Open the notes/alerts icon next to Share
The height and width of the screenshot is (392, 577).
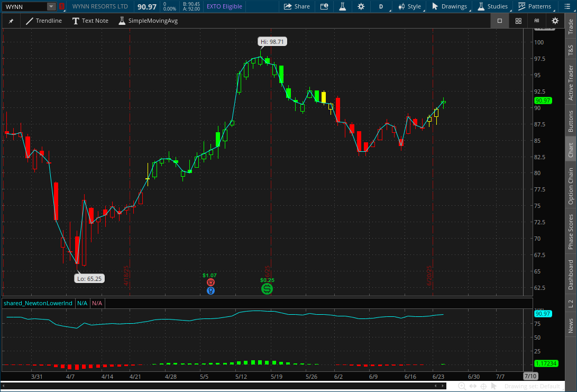coord(324,6)
